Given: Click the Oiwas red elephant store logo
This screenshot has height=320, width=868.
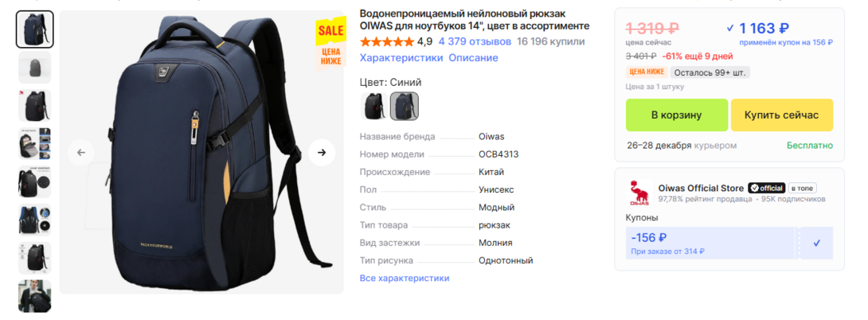Looking at the screenshot, I should [x=639, y=193].
